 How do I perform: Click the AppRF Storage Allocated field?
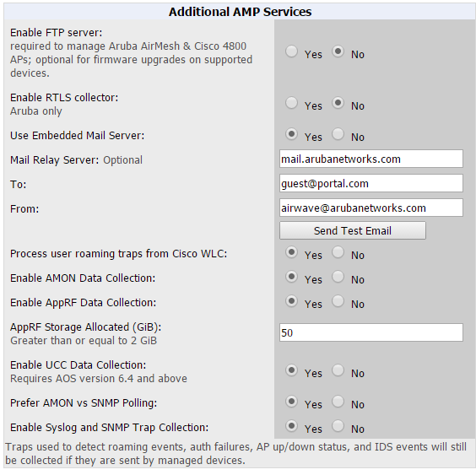click(x=371, y=332)
